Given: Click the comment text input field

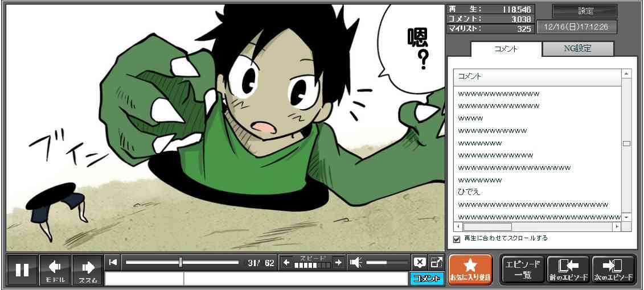Looking at the screenshot, I should [x=295, y=279].
